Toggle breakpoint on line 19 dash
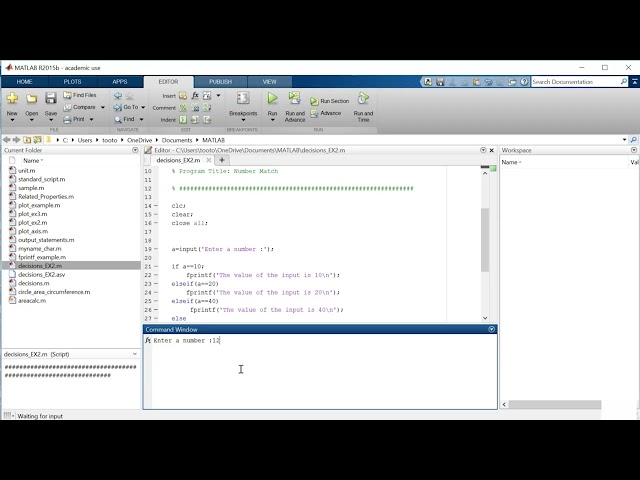 156,249
